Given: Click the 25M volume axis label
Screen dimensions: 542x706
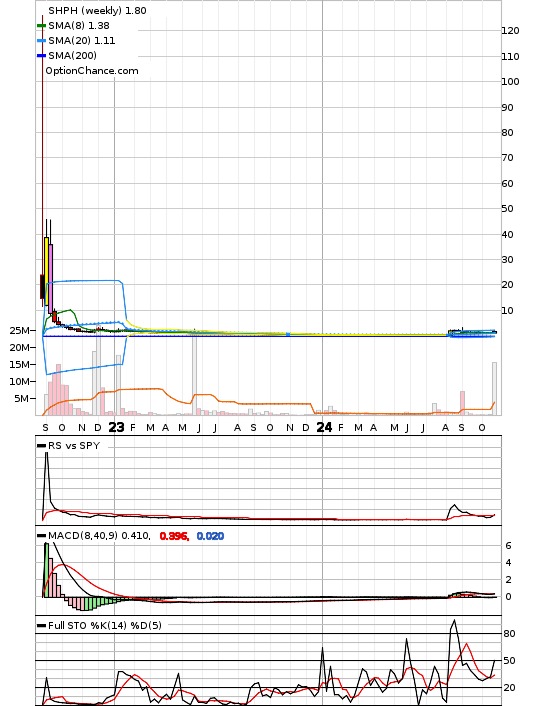Looking at the screenshot, I should click(20, 330).
